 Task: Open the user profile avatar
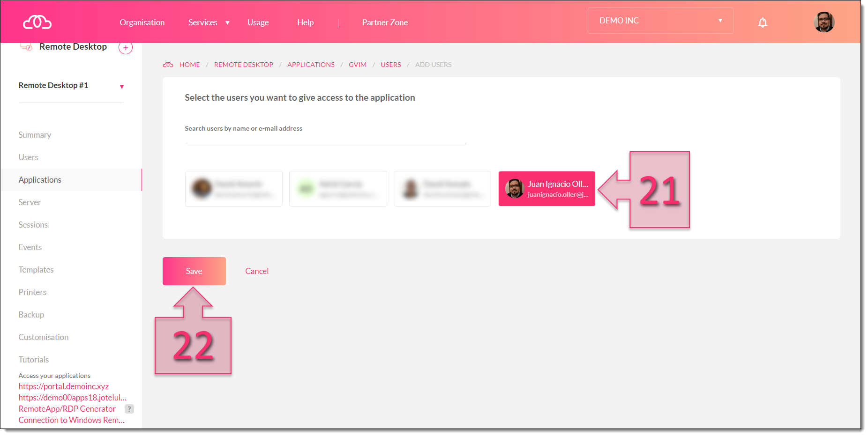(823, 22)
